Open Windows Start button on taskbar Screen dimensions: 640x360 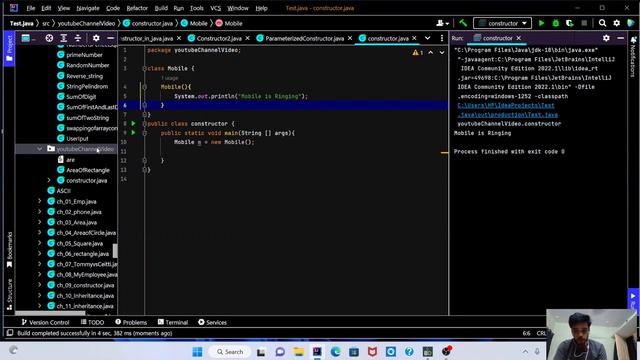coord(197,351)
